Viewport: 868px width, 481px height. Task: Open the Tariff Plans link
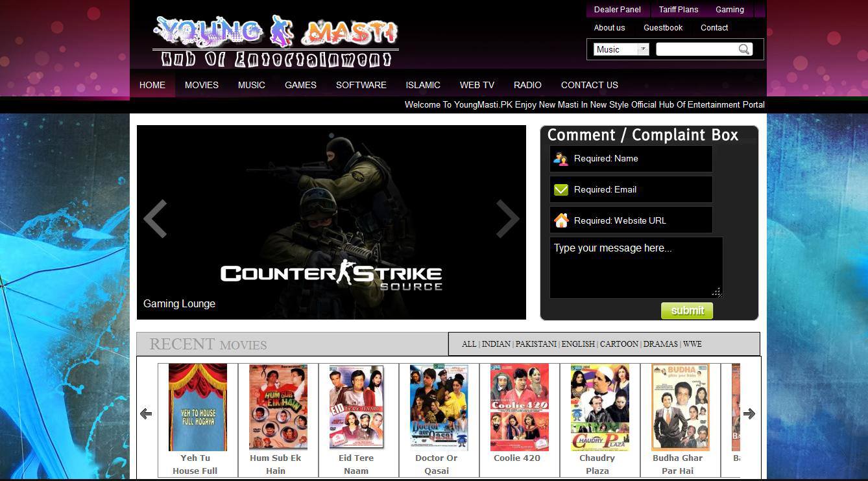point(679,10)
